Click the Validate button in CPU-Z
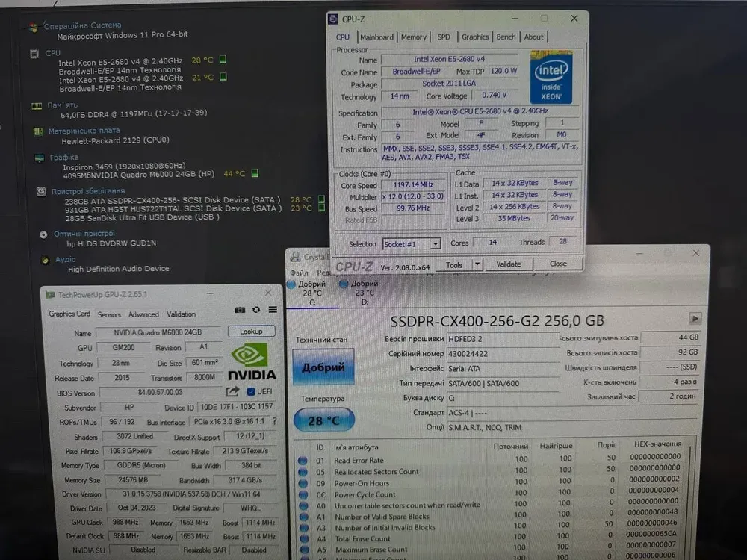Viewport: 747px width, 560px height. point(509,264)
